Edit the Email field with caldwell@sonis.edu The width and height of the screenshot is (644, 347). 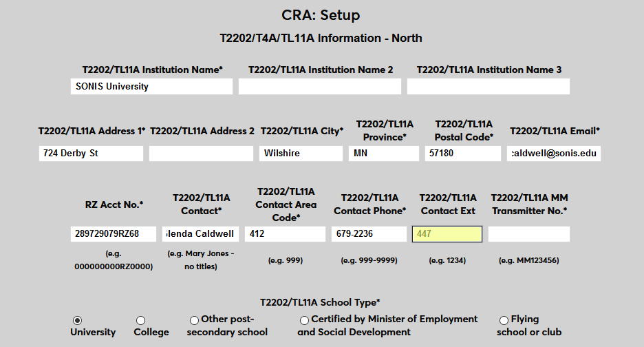(x=554, y=154)
